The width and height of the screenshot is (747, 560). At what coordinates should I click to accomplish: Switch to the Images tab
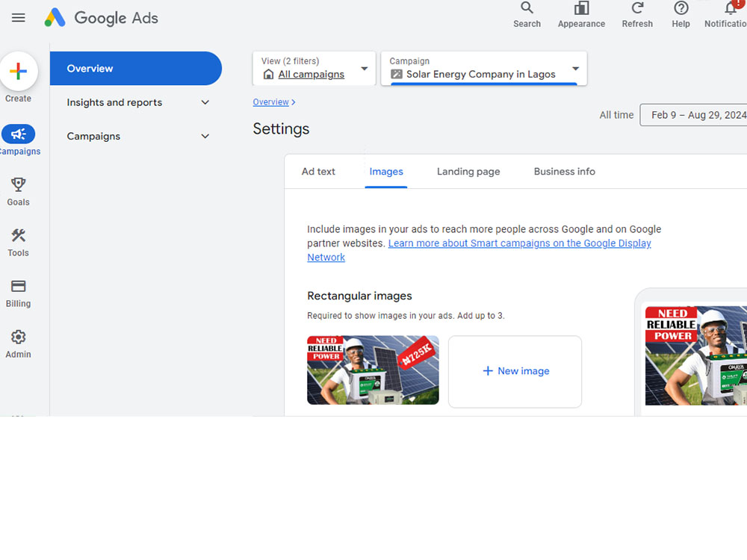pyautogui.click(x=386, y=172)
